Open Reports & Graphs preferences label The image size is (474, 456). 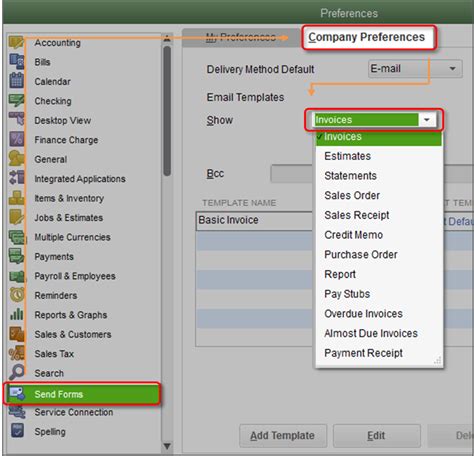[71, 315]
